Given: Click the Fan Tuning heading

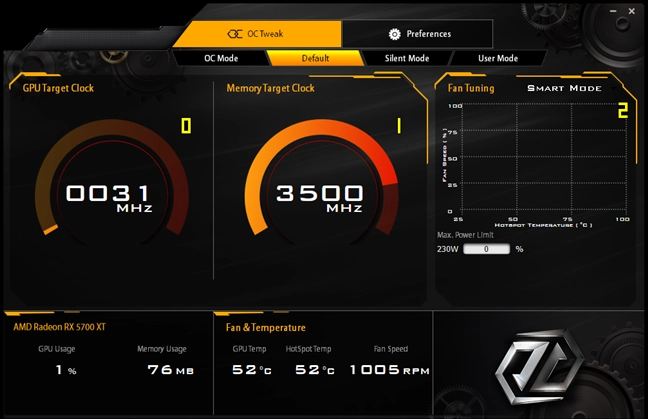Looking at the screenshot, I should pyautogui.click(x=471, y=88).
